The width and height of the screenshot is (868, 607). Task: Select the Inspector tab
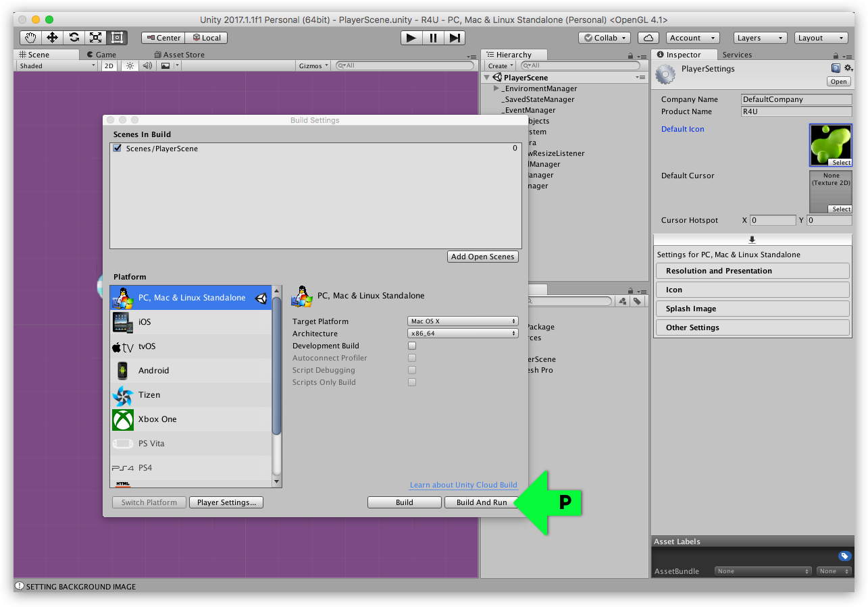684,55
